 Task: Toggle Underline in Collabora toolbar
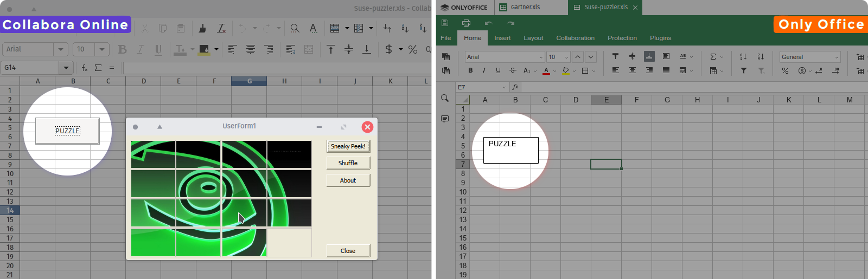pos(158,49)
